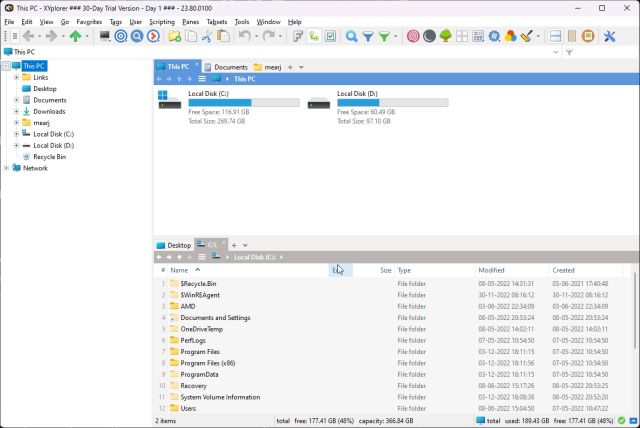
Task: Open the address bar dropdown arrow
Action: pyautogui.click(x=556, y=52)
